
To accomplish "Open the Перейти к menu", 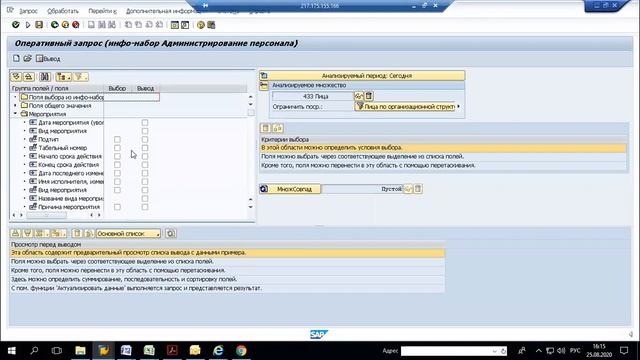I will point(102,11).
